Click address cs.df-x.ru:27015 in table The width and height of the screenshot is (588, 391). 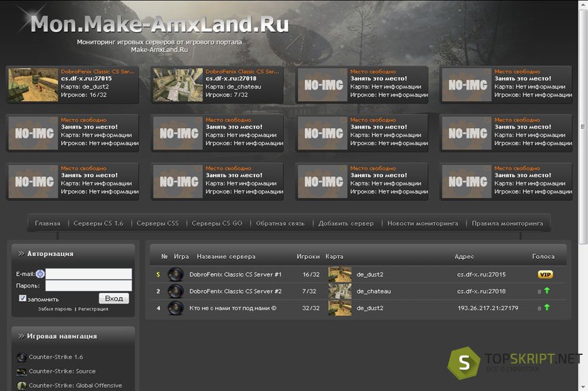click(x=482, y=275)
